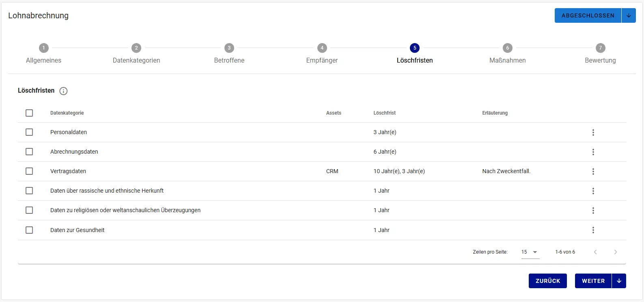Sort by Löschfrist column header
Screen dimensions: 644x302
point(384,113)
